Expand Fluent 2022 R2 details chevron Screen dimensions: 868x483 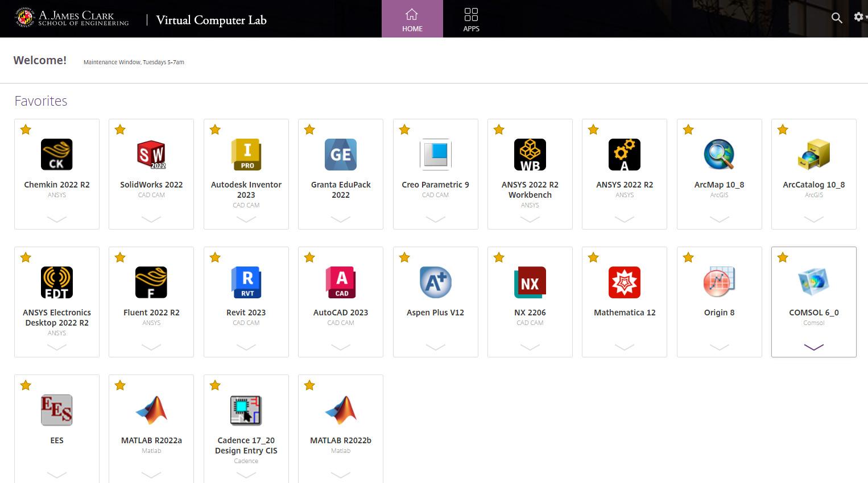[151, 347]
